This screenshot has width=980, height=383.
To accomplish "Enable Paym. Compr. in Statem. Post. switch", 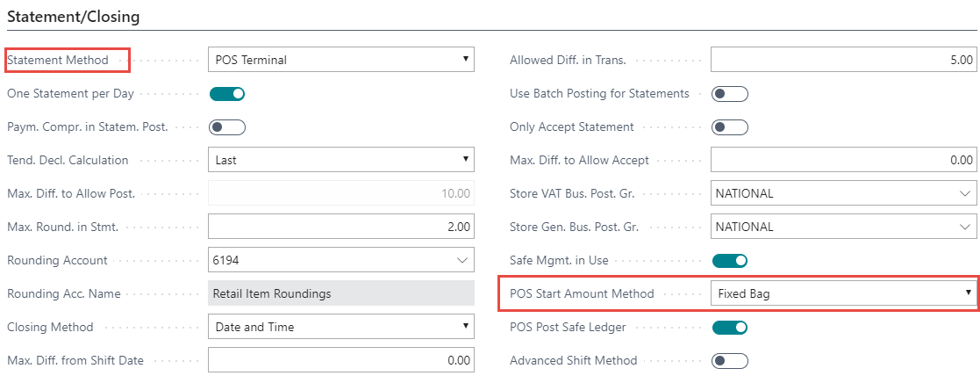I will tap(226, 126).
